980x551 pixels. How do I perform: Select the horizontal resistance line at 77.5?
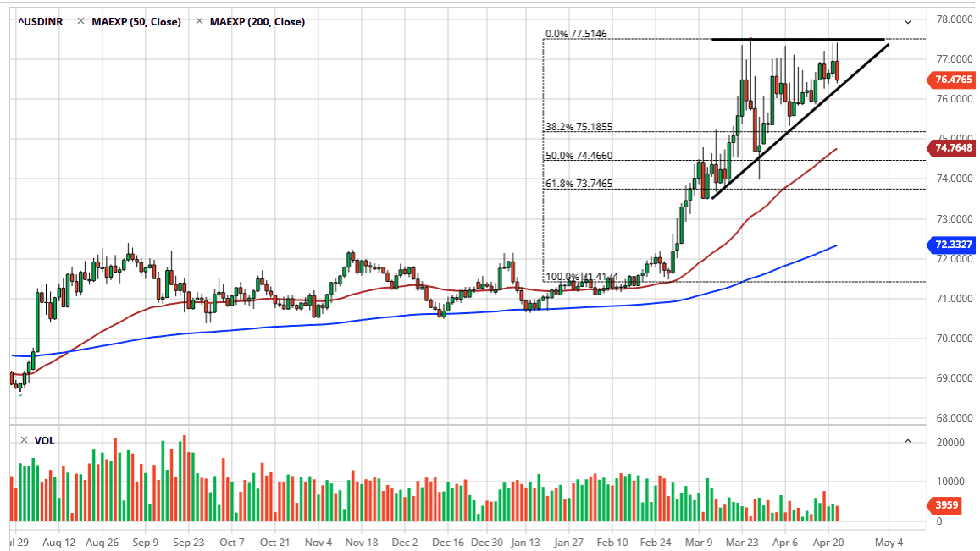[798, 39]
